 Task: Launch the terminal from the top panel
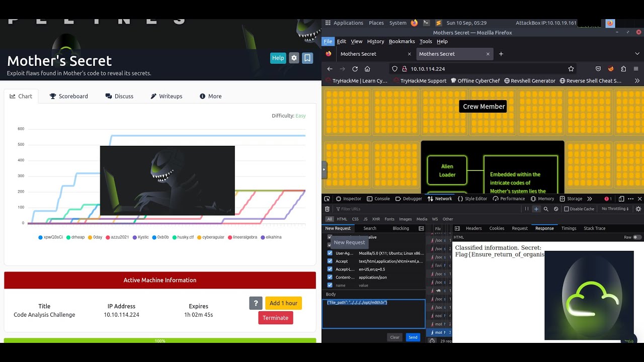[x=426, y=23]
